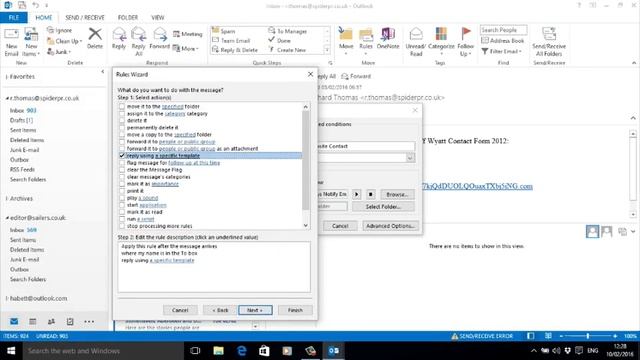Click the Follow Up flag icon
Viewport: 640px width, 360px height.
pyautogui.click(x=466, y=34)
